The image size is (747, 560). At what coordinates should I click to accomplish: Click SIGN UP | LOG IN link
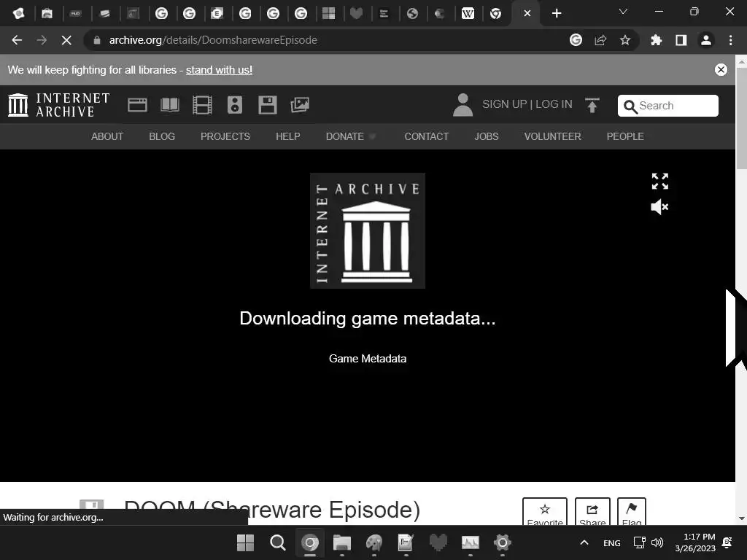[x=527, y=104]
